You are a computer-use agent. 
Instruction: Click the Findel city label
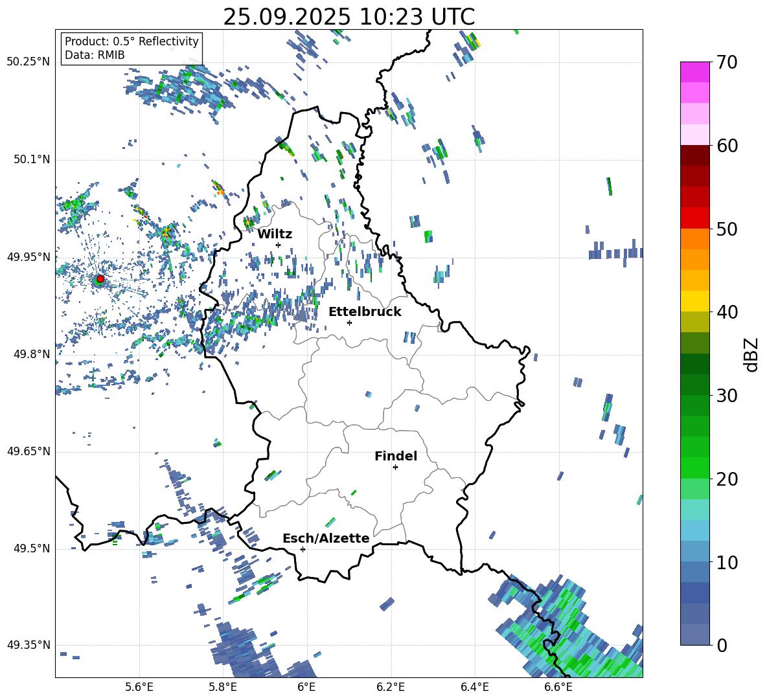tap(396, 456)
